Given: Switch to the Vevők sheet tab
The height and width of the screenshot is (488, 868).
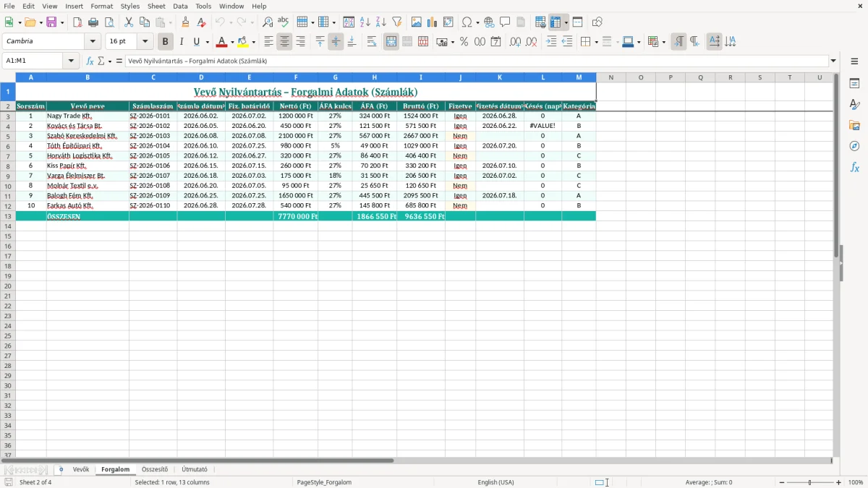Looking at the screenshot, I should click(81, 469).
